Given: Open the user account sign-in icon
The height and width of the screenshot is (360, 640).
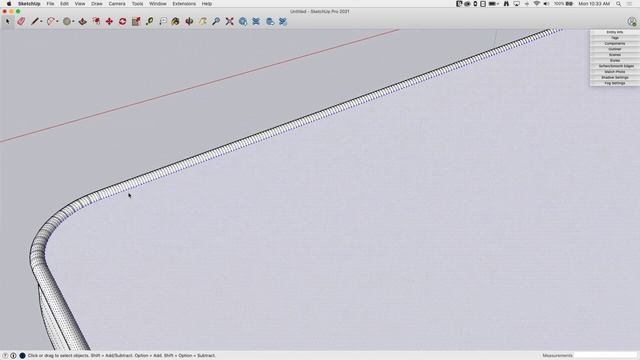Looking at the screenshot, I should coord(632,22).
